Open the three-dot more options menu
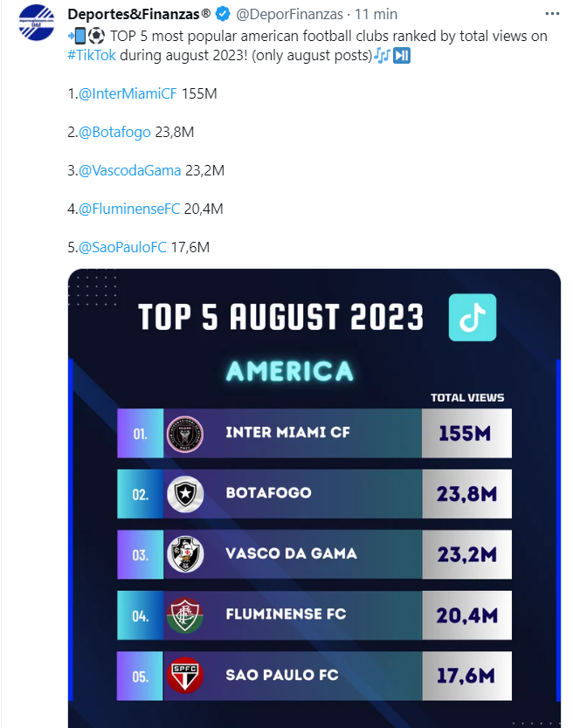 (x=552, y=14)
